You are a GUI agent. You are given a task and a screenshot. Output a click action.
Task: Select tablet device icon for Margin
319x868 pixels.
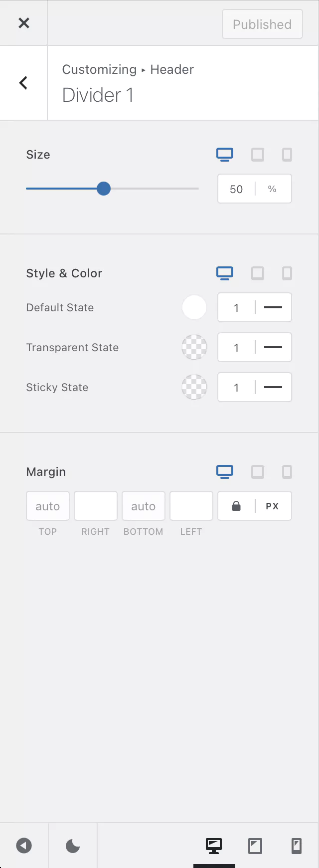click(258, 472)
